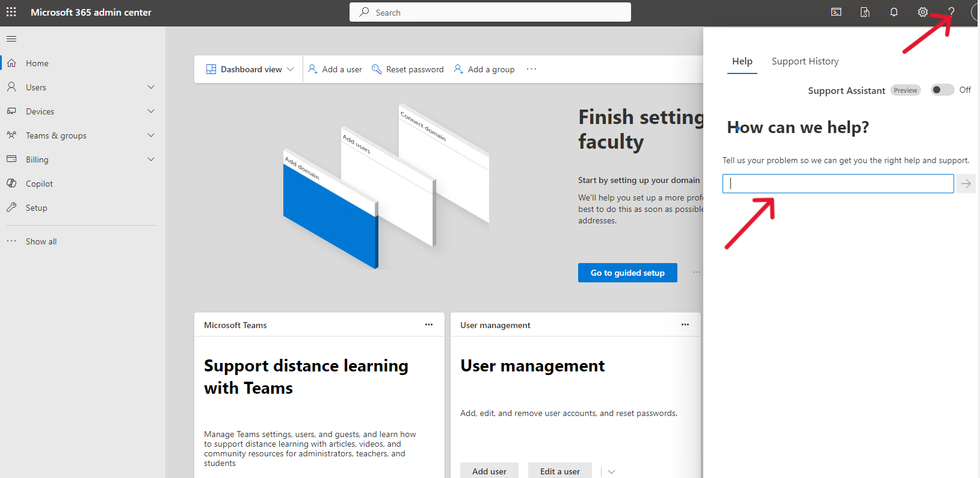Viewport: 980px width, 478px height.
Task: Open the Dashboard view dropdown
Action: 250,69
